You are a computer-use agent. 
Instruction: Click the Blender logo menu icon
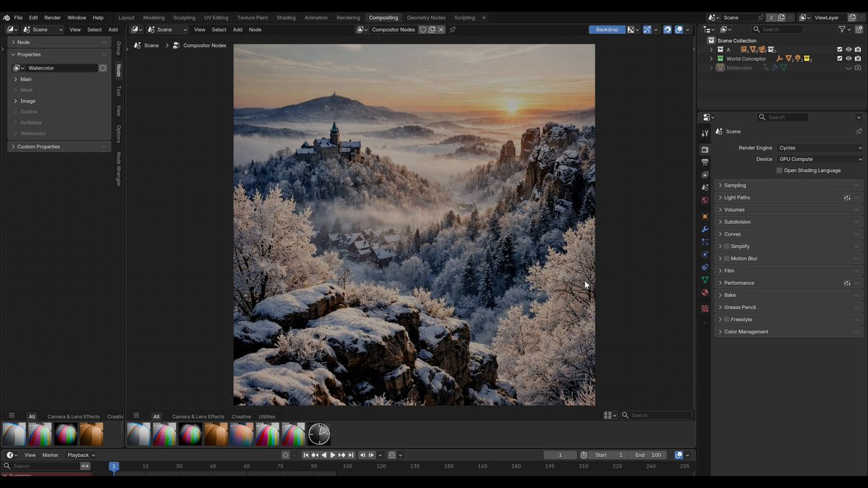[7, 17]
